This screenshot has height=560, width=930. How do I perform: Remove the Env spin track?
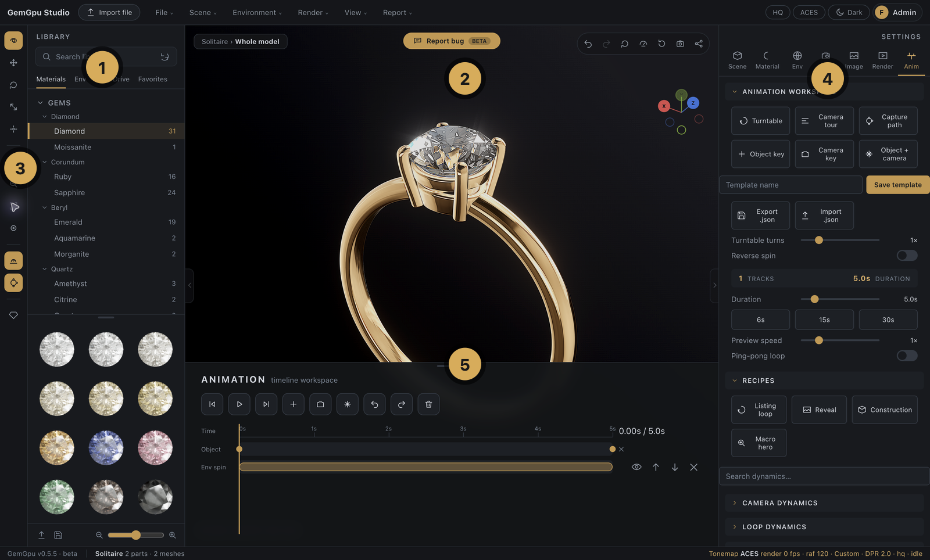pos(694,467)
